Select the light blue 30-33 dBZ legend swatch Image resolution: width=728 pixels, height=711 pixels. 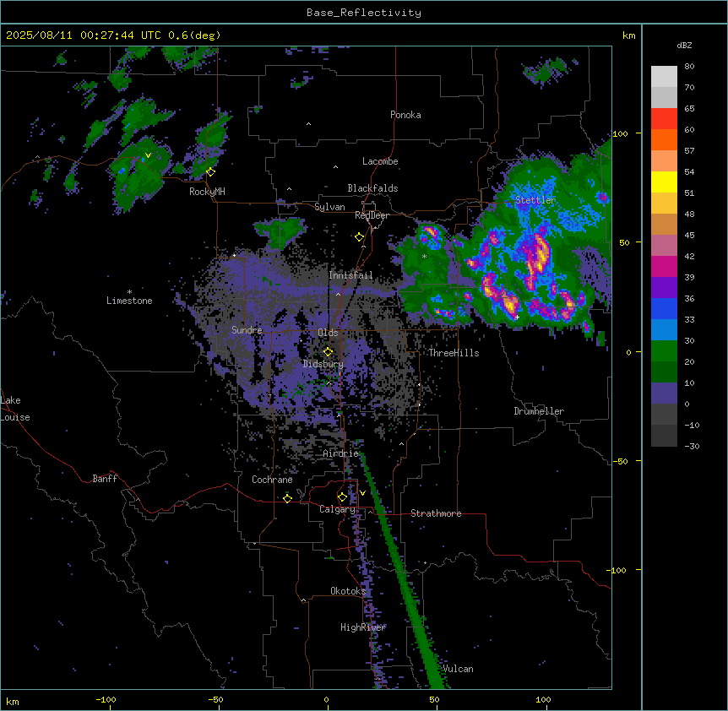[x=664, y=330]
